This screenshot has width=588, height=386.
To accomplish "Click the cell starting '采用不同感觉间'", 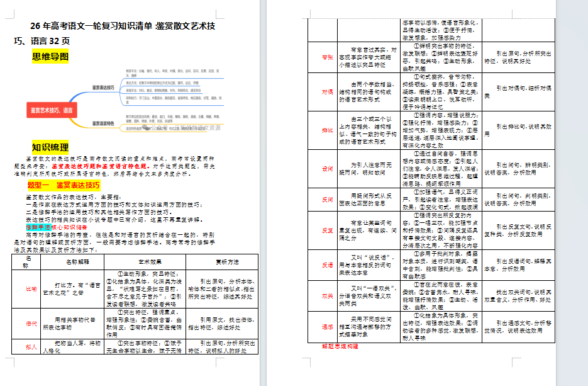I will pos(369,327).
